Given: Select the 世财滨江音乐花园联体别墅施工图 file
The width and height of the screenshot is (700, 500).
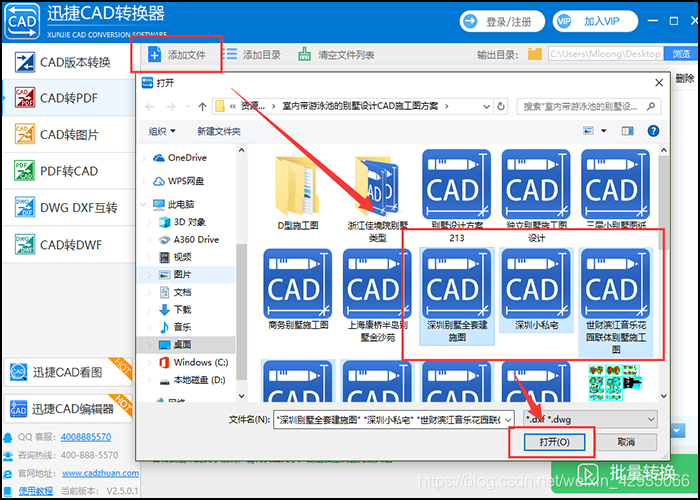Looking at the screenshot, I should [616, 302].
